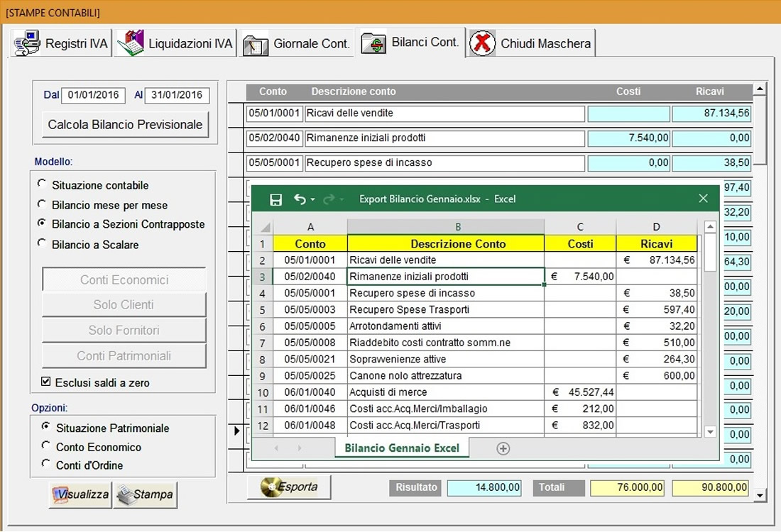The height and width of the screenshot is (532, 781).
Task: Click the Stampa button
Action: coord(146,494)
